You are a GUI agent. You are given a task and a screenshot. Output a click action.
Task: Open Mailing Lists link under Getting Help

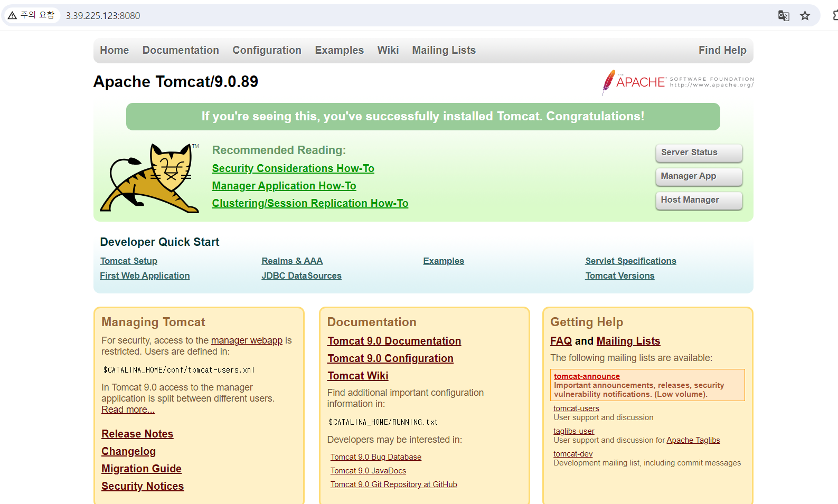coord(628,341)
